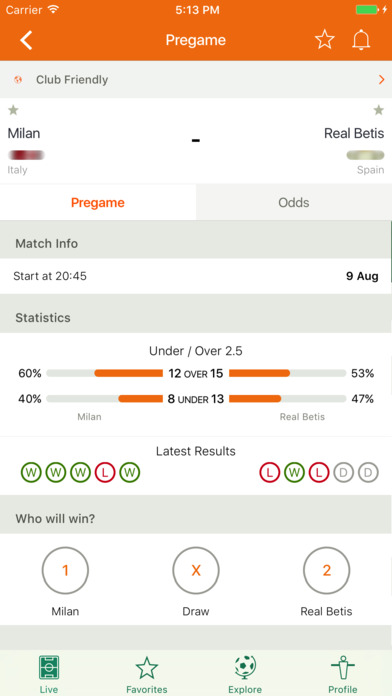The image size is (392, 696).
Task: Favorite this match with header star icon
Action: [325, 40]
